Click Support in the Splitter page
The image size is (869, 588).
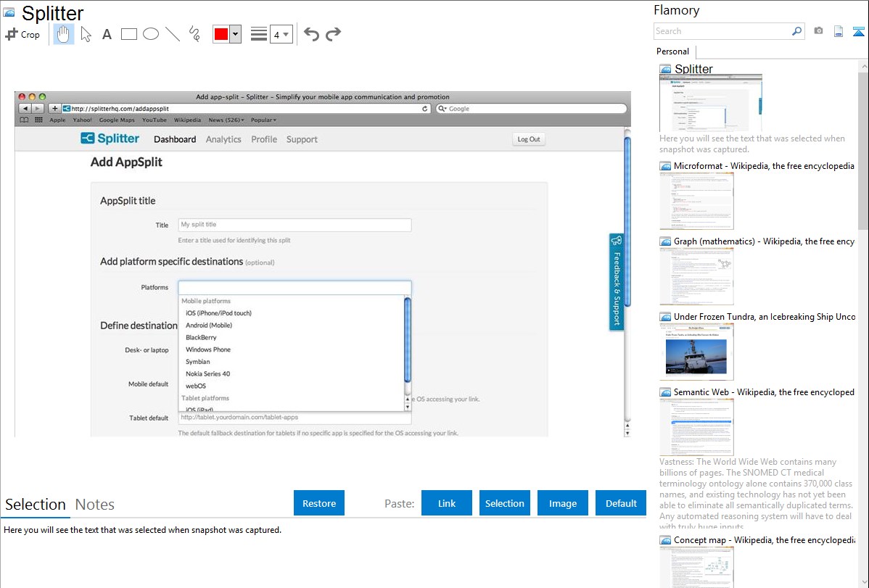point(302,139)
